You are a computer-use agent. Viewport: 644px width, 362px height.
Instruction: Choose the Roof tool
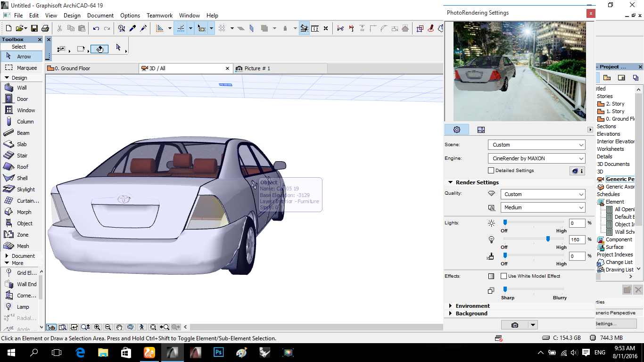coord(22,167)
